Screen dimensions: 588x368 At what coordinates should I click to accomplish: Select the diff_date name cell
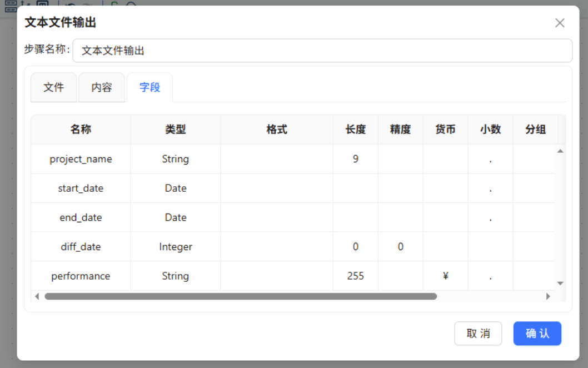coord(81,246)
